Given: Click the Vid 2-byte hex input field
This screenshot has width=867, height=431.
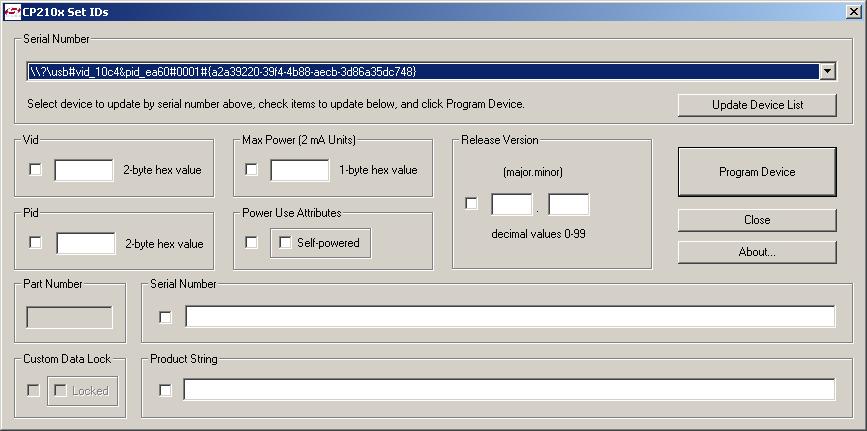Looking at the screenshot, I should point(84,170).
